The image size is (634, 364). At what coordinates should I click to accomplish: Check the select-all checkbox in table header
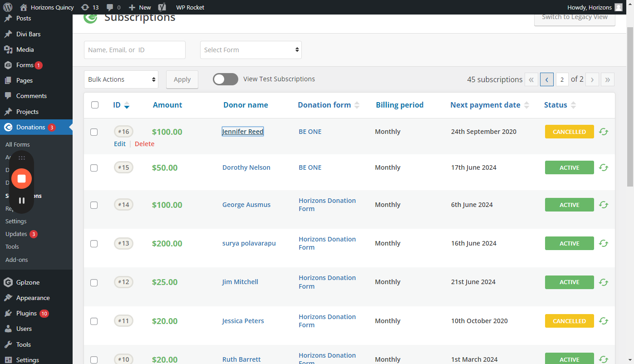pyautogui.click(x=95, y=105)
